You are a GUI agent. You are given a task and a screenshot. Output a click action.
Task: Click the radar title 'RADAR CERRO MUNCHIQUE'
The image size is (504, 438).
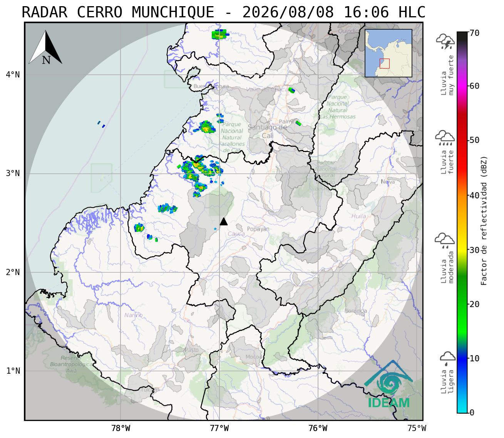pos(118,12)
